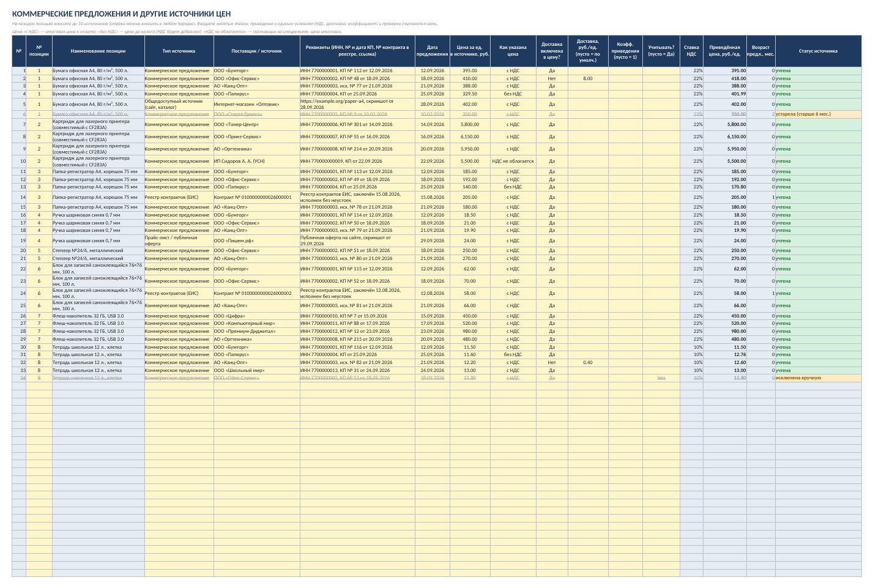Select the «Поставщик / источник» header cell
Image resolution: width=873 pixels, height=588 pixels.
[256, 51]
